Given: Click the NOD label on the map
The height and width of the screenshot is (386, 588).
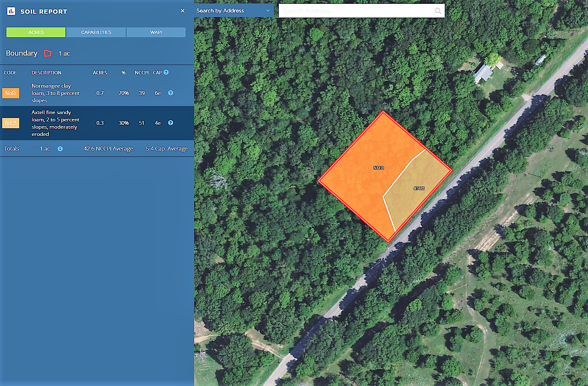Looking at the screenshot, I should pos(378,168).
